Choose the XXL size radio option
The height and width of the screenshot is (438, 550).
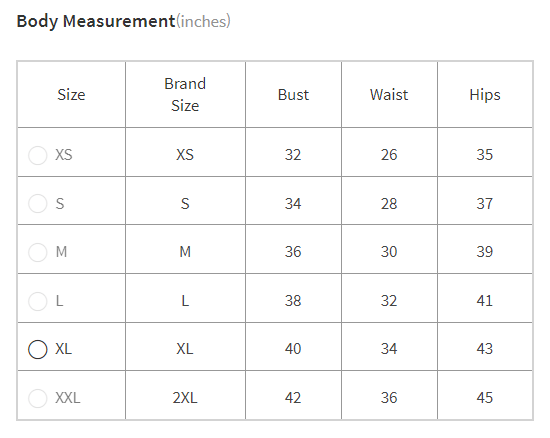click(38, 398)
